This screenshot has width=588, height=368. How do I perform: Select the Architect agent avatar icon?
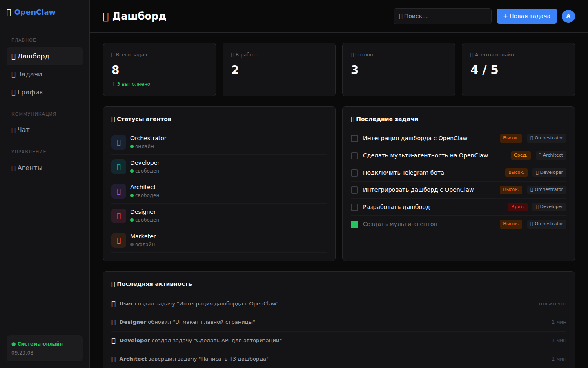click(119, 191)
